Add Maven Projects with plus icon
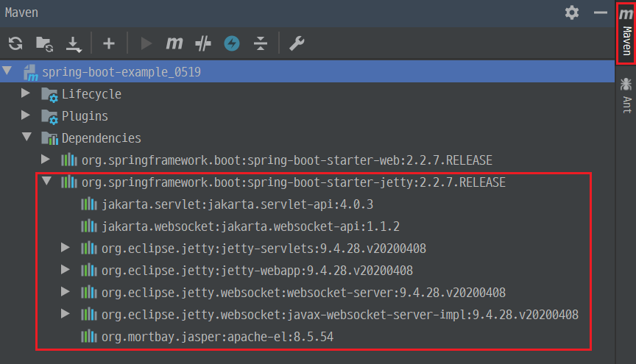This screenshot has width=636, height=364. coord(109,43)
